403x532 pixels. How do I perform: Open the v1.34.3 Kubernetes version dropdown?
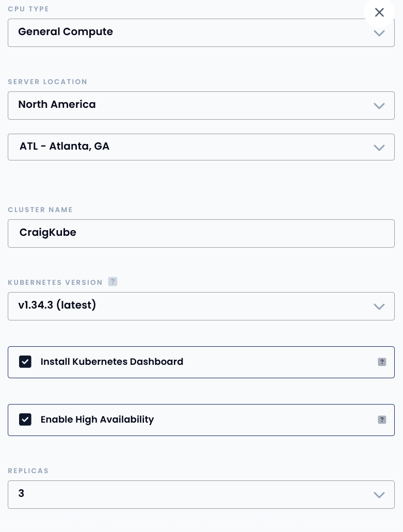pos(201,306)
